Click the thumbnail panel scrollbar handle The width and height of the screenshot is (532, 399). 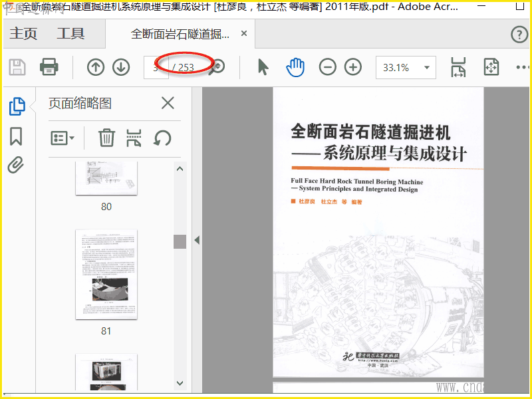point(180,241)
